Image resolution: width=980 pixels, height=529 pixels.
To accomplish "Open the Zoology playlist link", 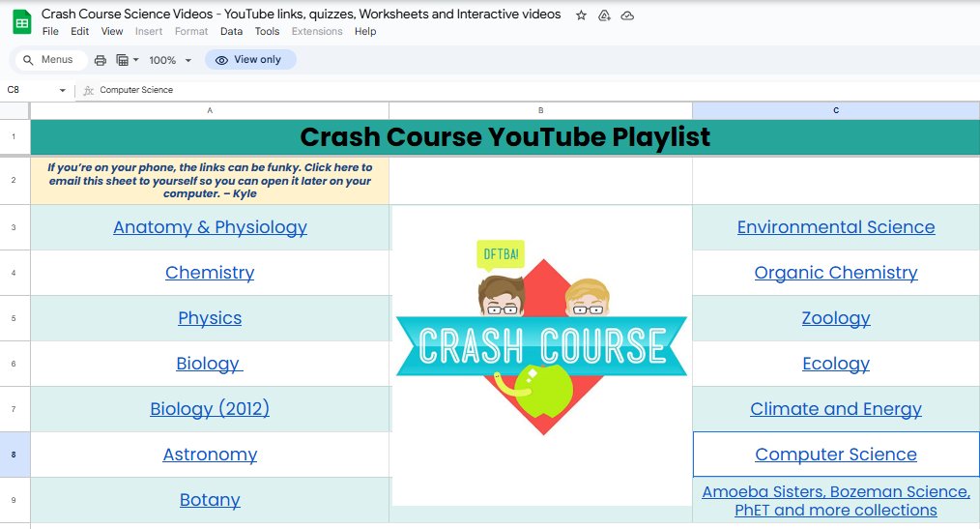I will (836, 317).
